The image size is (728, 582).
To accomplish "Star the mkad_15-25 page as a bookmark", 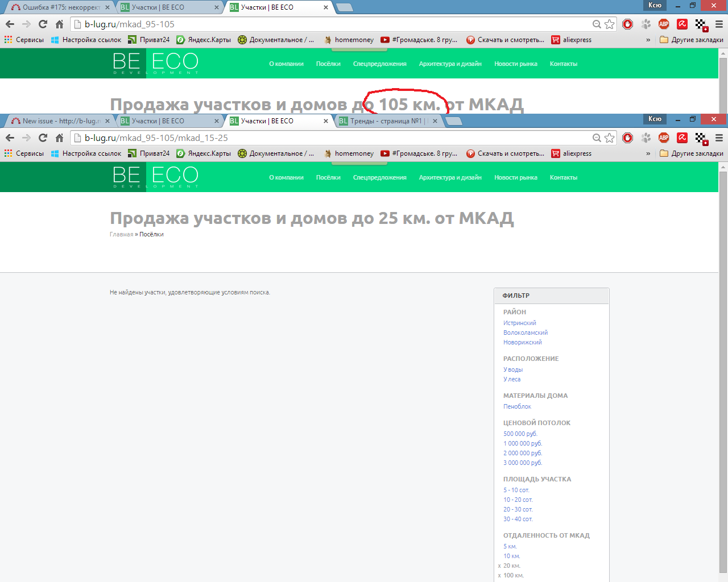I will point(610,138).
